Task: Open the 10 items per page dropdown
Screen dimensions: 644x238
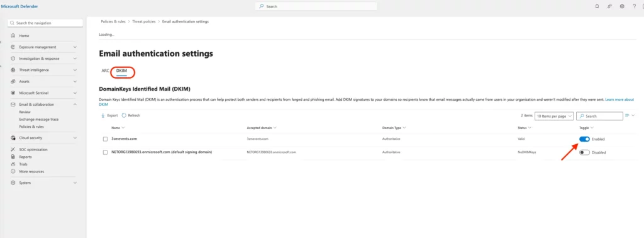Action: 554,116
